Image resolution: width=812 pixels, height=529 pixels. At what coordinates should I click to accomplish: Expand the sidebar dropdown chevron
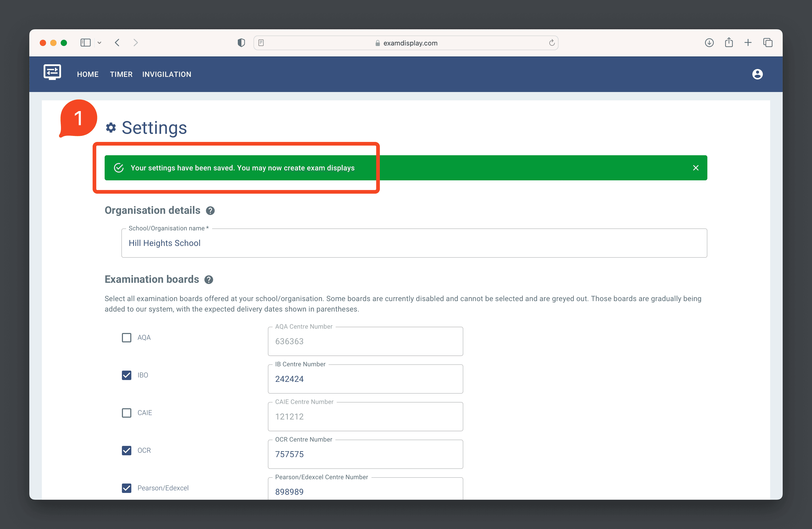click(99, 43)
